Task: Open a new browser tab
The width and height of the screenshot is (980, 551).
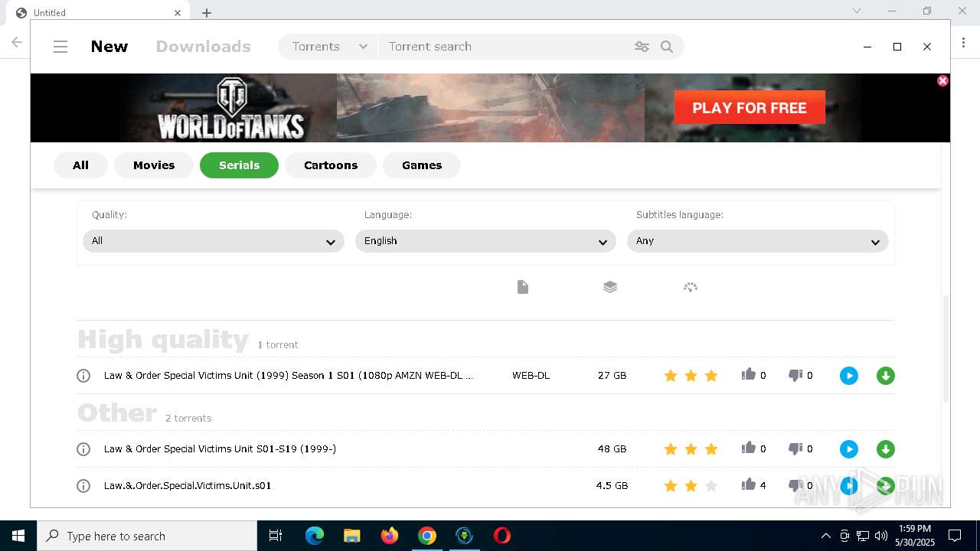Action: tap(207, 12)
